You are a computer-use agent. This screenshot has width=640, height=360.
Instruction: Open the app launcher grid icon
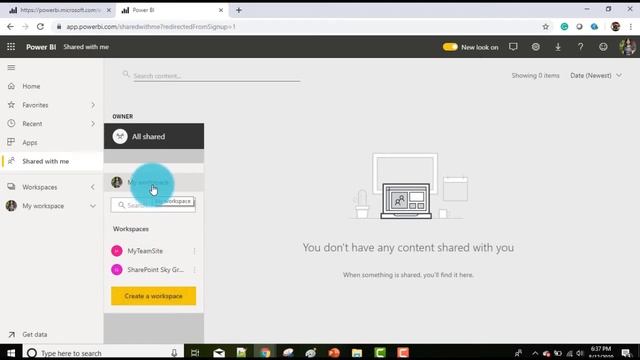(11, 47)
